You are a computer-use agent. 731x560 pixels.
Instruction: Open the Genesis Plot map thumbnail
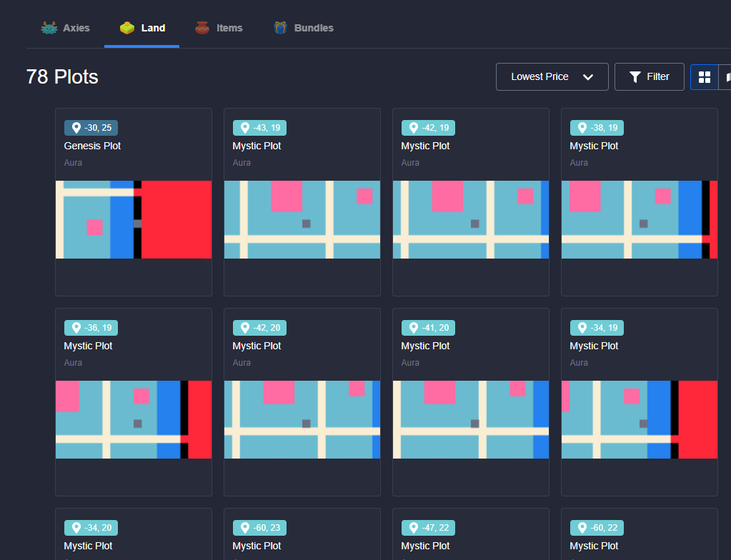134,219
